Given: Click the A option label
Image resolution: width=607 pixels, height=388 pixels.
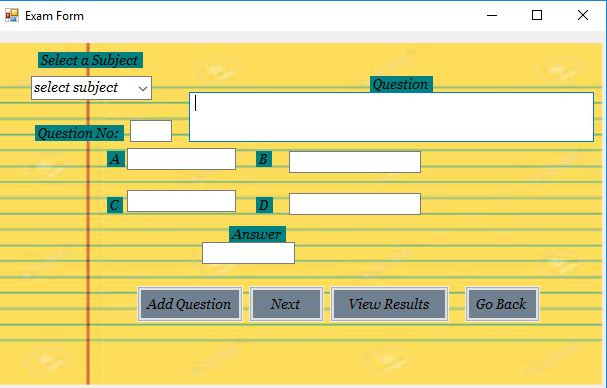Looking at the screenshot, I should 115,159.
